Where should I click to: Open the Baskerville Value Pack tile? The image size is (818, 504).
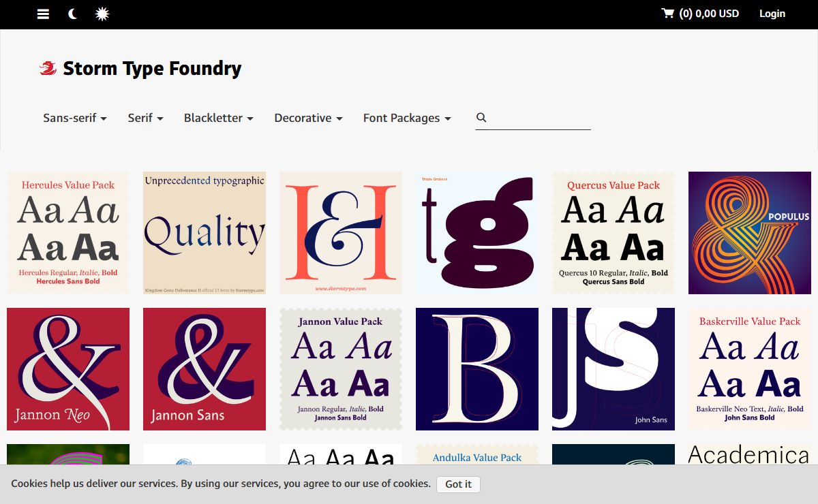tap(750, 369)
